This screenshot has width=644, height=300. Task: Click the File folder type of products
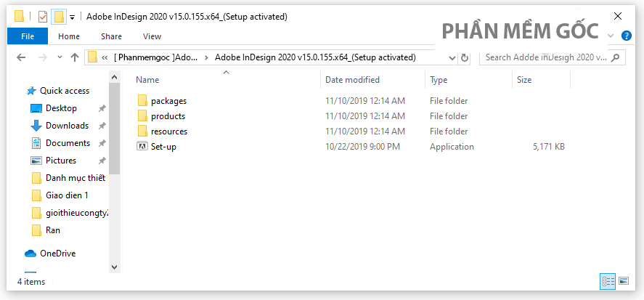449,116
